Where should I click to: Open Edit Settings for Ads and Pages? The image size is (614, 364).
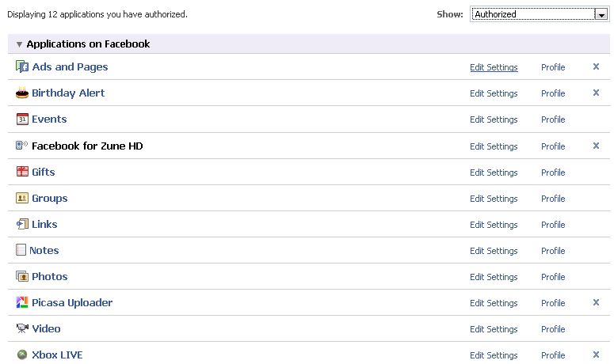click(494, 67)
